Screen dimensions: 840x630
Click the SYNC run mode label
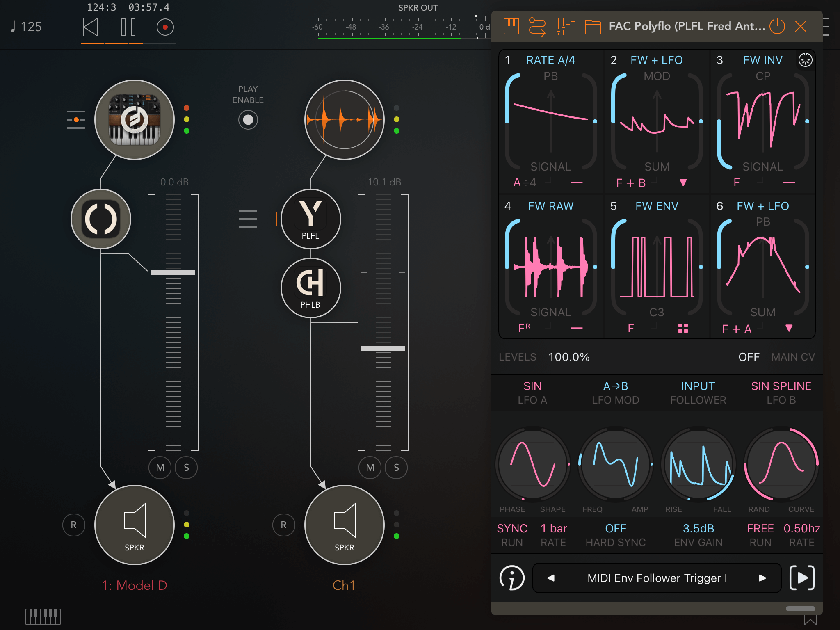512,528
